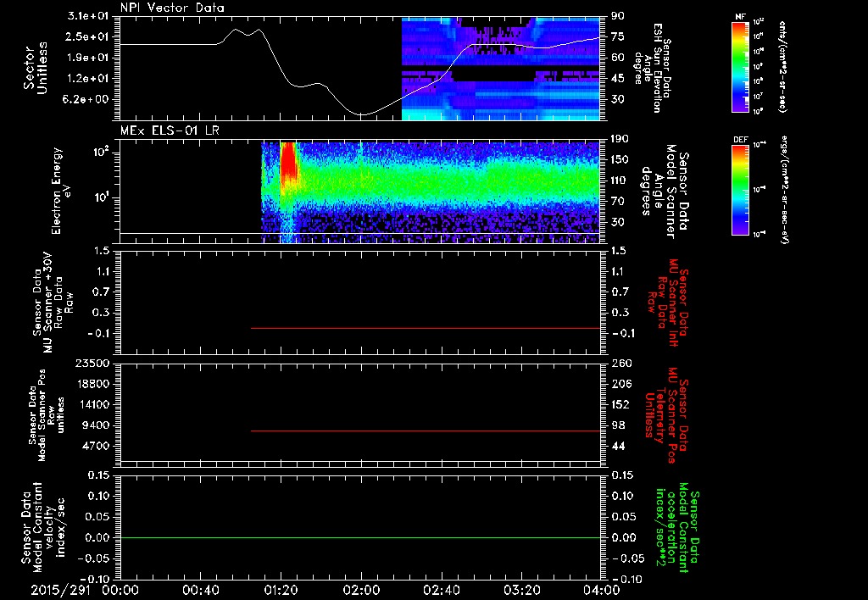This screenshot has height=600, width=868.
Task: Click the "9400" scanner position tick
Action: tap(95, 425)
